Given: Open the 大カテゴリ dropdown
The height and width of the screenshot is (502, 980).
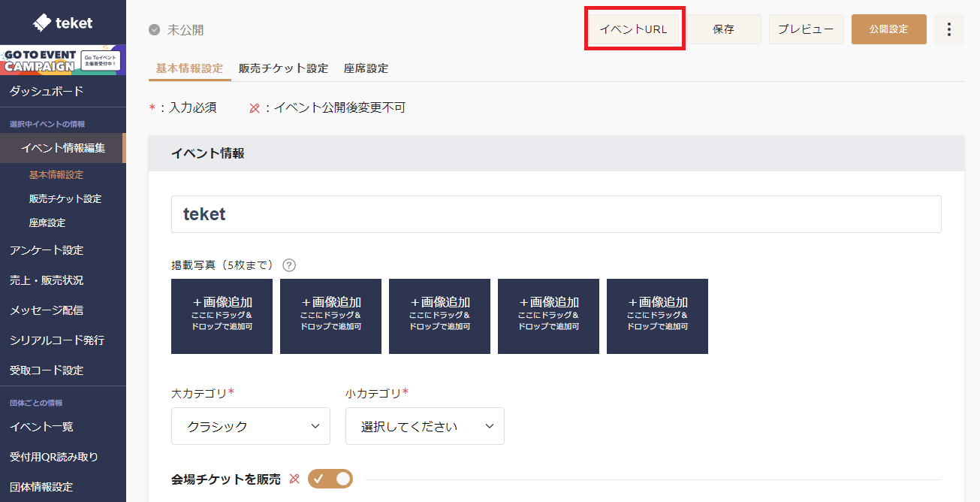Looking at the screenshot, I should pos(250,426).
